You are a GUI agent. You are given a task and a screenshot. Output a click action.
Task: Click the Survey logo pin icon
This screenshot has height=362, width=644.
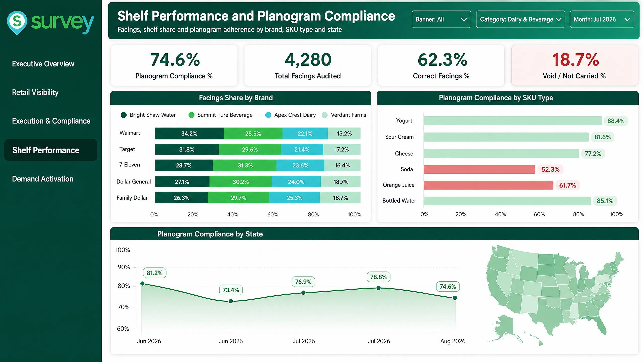pos(17,23)
